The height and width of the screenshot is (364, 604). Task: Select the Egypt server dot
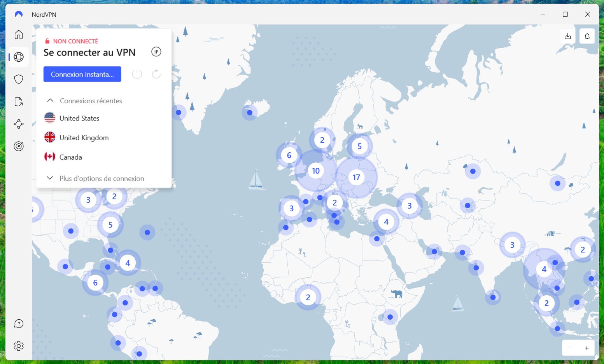point(377,239)
